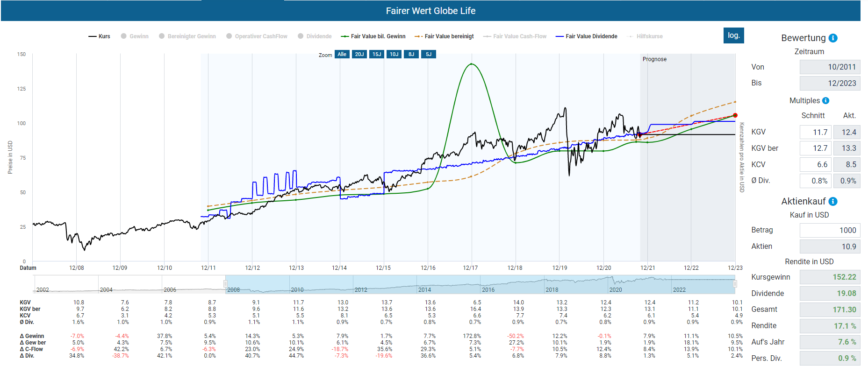Viewport: 868px width, 373px height.
Task: Toggle the Kurs legend series
Action: pyautogui.click(x=100, y=36)
